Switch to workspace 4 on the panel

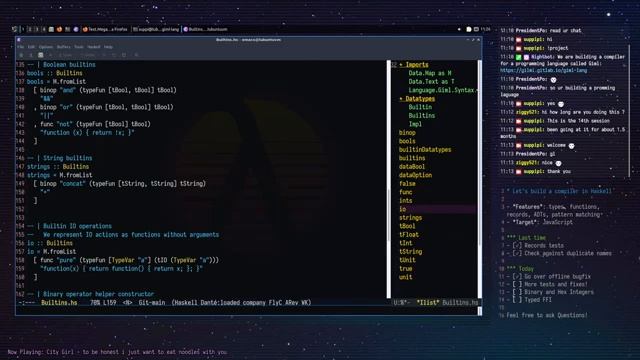click(x=44, y=29)
